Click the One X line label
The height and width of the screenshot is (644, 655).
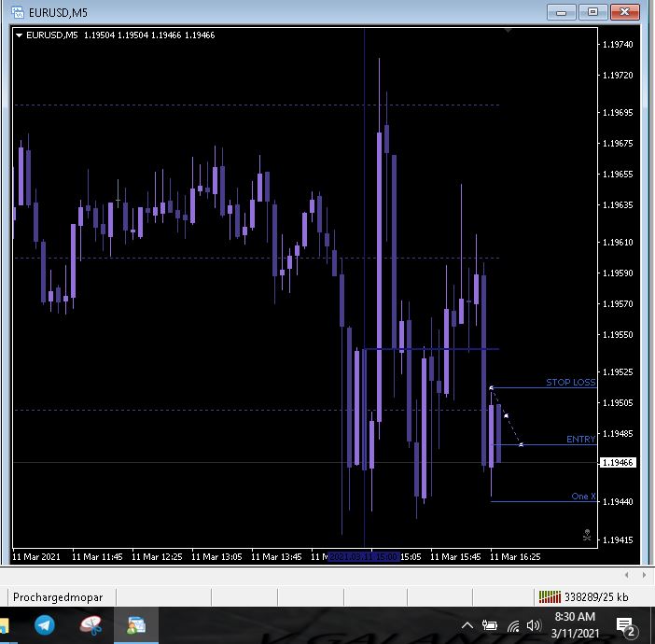coord(583,496)
